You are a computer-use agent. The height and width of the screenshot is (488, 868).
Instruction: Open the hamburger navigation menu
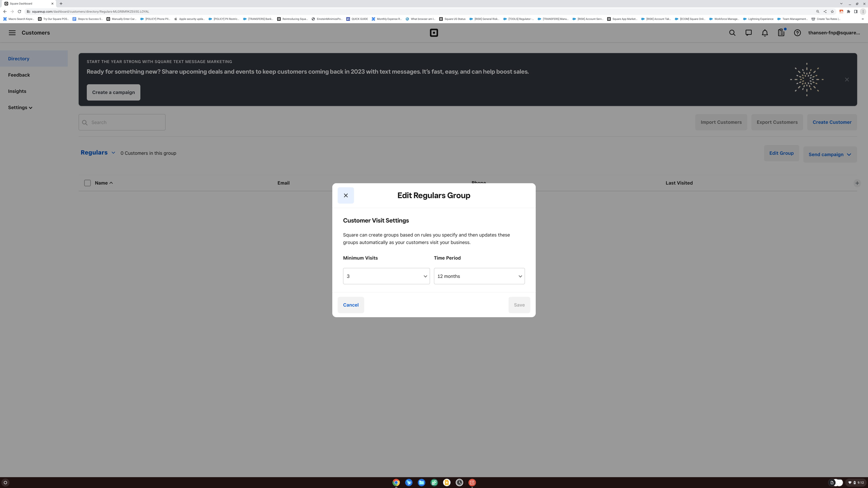(12, 33)
